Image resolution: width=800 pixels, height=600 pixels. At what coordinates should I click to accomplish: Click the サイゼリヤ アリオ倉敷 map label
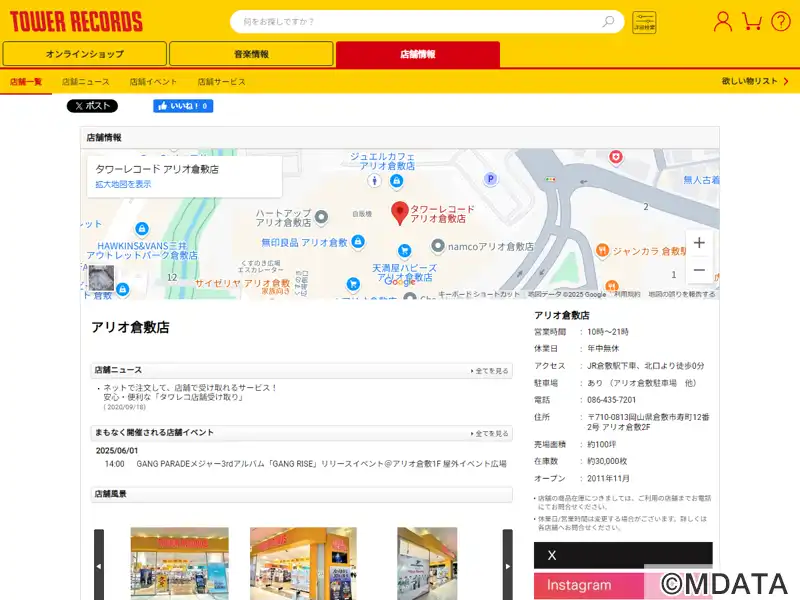[242, 283]
